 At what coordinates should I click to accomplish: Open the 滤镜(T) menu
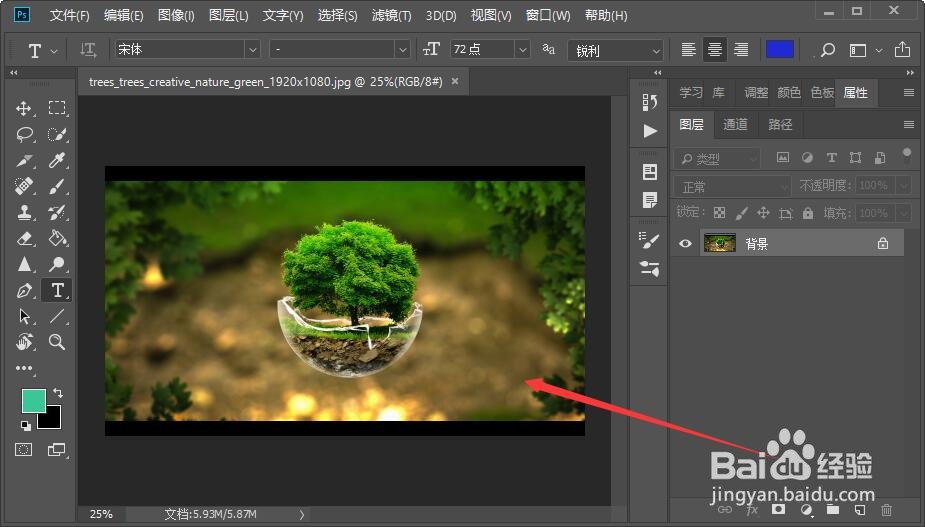391,15
